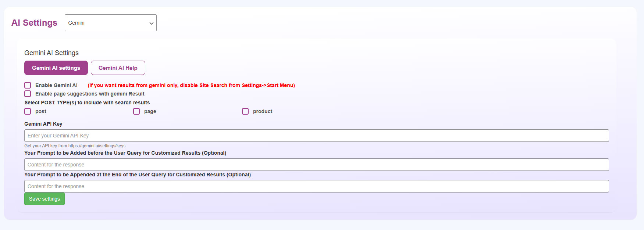
Task: Click the Gemini API Key input field
Action: (x=316, y=136)
